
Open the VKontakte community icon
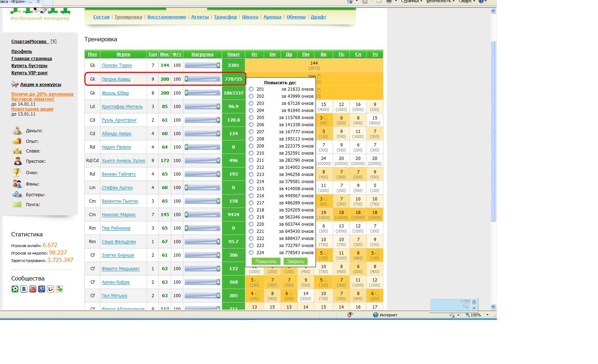coord(24,289)
